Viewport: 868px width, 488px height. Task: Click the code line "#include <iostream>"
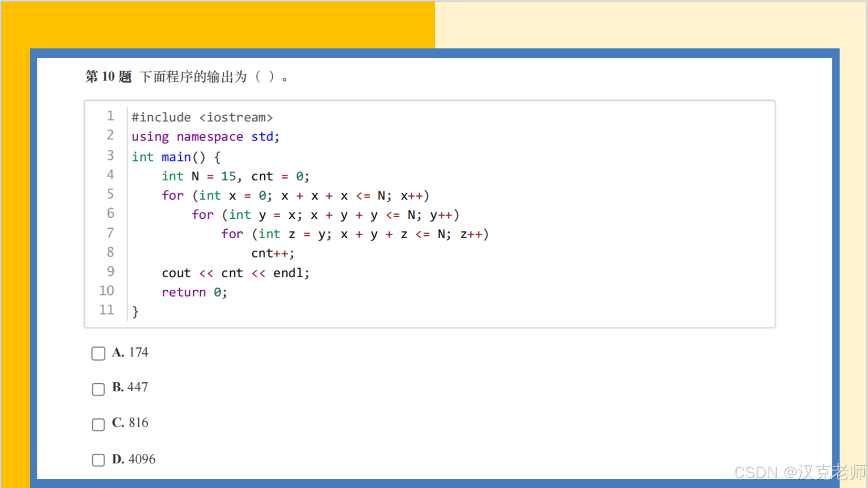coord(202,117)
